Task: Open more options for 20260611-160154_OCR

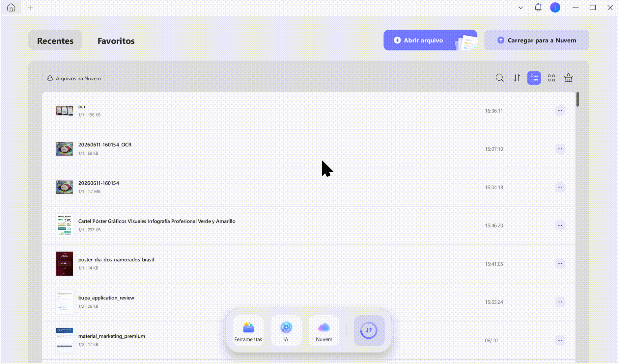Action: tap(560, 149)
